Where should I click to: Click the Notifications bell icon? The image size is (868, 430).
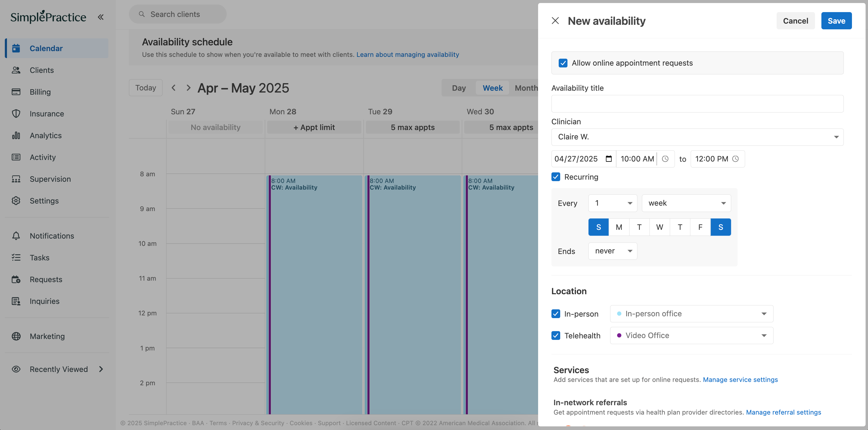16,236
